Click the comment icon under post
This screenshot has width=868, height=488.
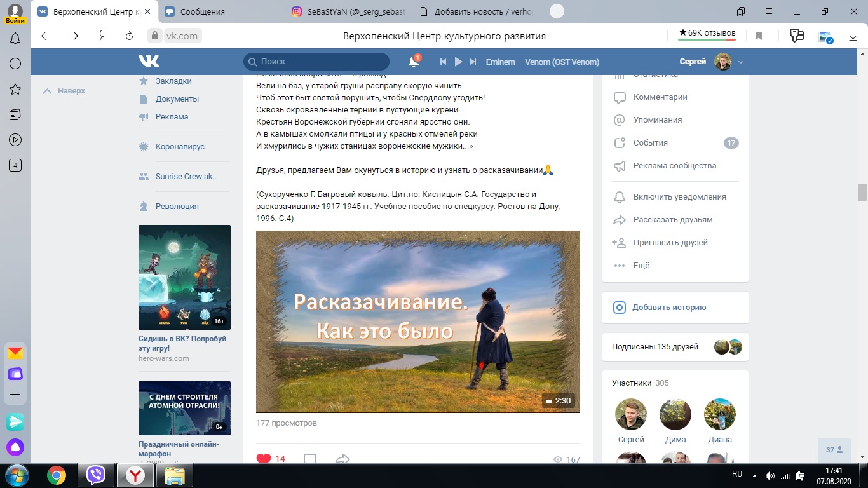(310, 459)
